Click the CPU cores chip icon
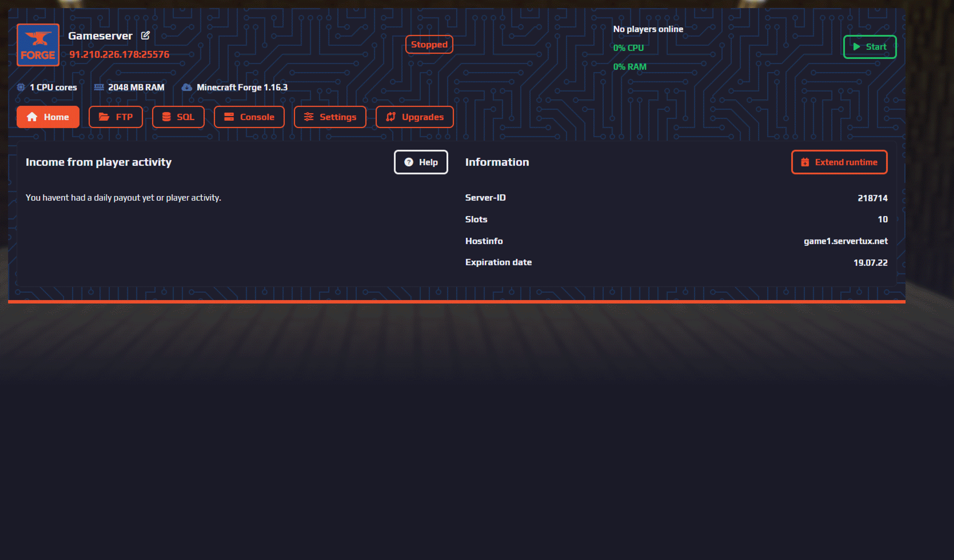Image resolution: width=954 pixels, height=560 pixels. pos(21,87)
